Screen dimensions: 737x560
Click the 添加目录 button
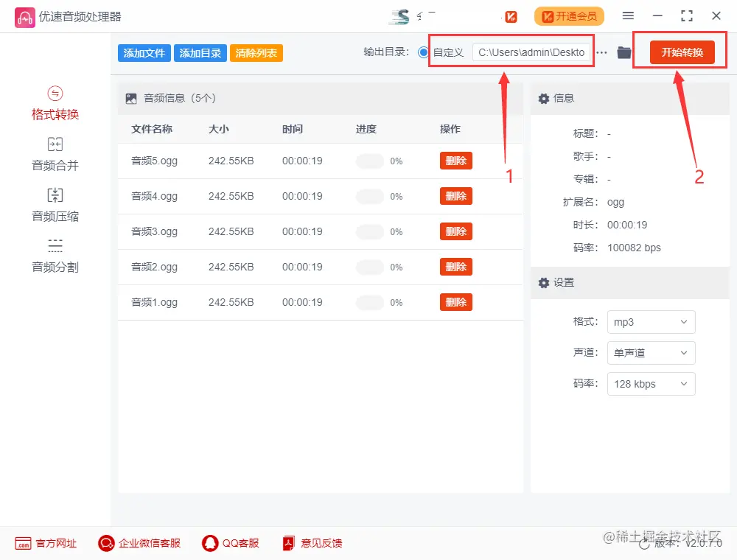(x=200, y=53)
